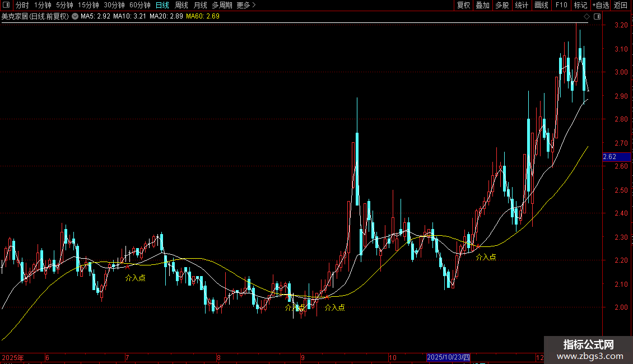Select 月线 monthly view

tap(200, 5)
